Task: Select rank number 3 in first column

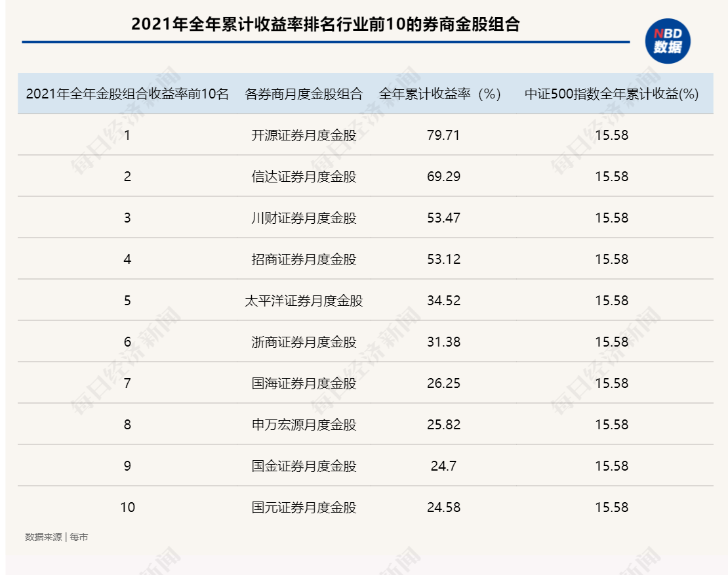Action: 127,218
